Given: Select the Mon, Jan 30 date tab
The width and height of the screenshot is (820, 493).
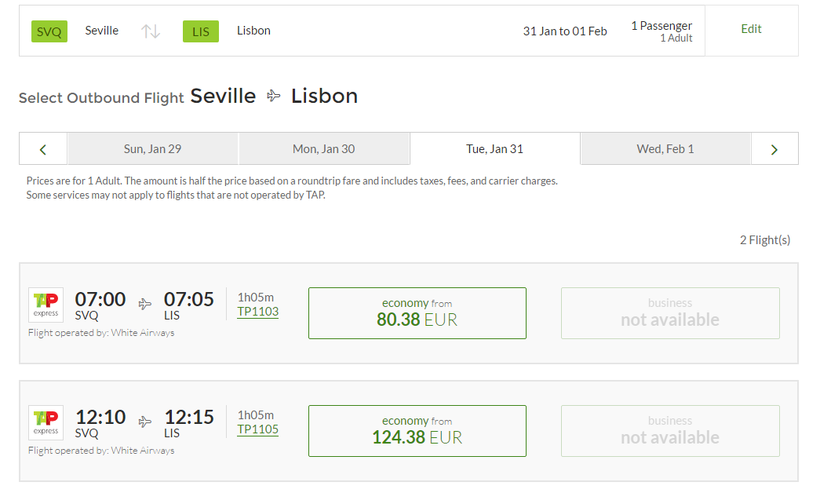Looking at the screenshot, I should point(323,149).
